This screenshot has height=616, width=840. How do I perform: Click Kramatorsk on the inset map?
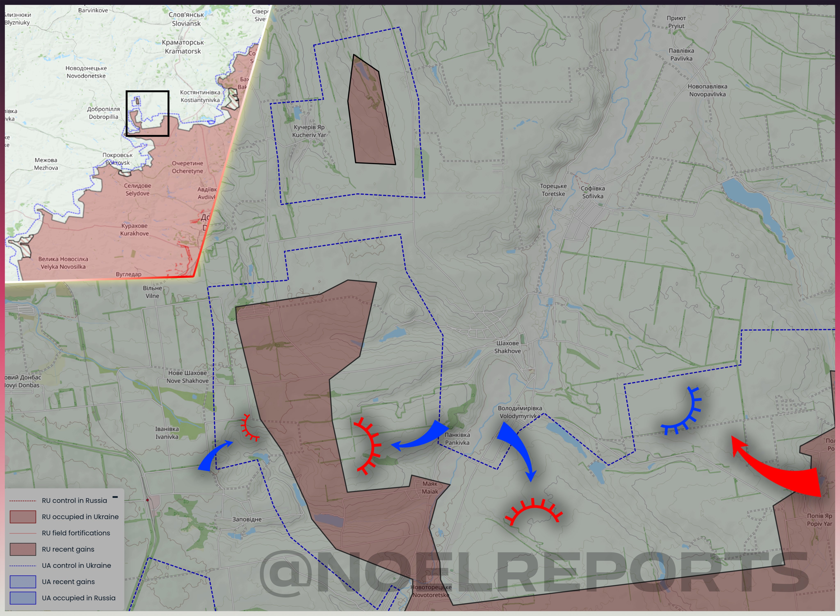coord(183,47)
